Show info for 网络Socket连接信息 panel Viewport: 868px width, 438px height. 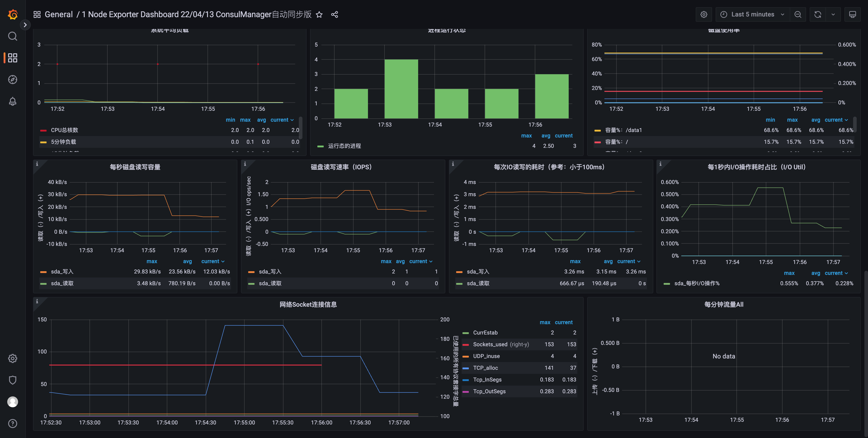coord(37,301)
